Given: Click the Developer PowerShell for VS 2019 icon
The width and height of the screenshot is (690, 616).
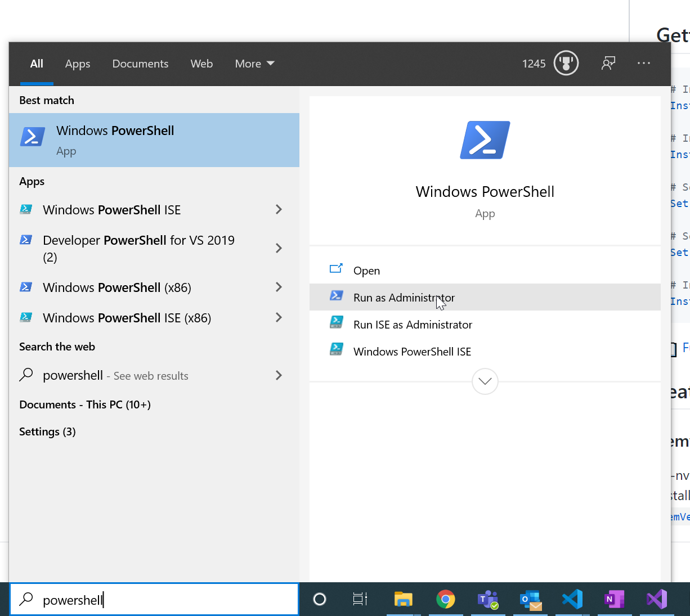Looking at the screenshot, I should pyautogui.click(x=26, y=240).
